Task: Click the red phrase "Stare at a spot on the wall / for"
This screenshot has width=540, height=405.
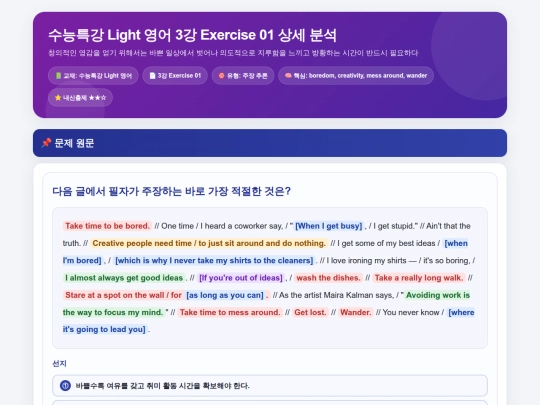Action: tap(123, 295)
